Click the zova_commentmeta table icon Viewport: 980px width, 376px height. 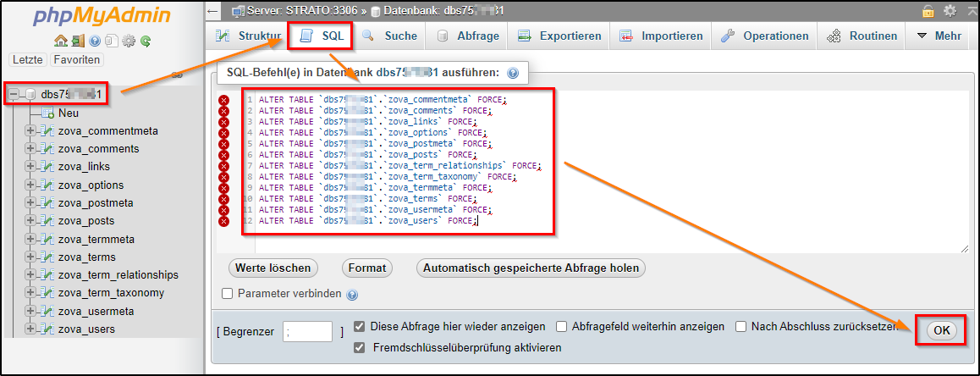pyautogui.click(x=47, y=130)
